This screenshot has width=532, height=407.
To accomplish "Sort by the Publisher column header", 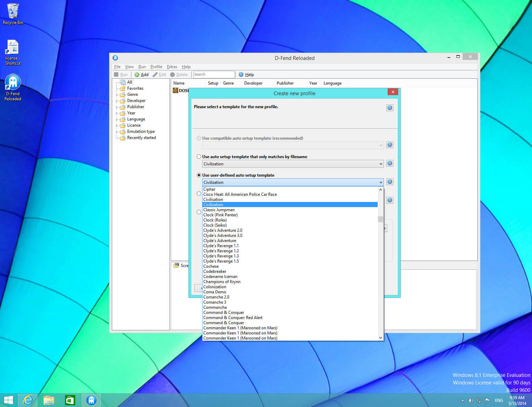I will (291, 83).
